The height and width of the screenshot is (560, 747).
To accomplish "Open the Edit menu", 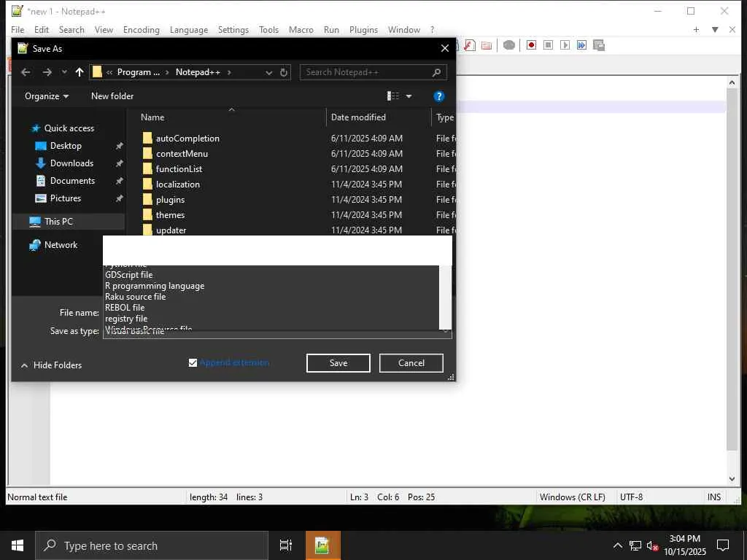I will click(42, 29).
